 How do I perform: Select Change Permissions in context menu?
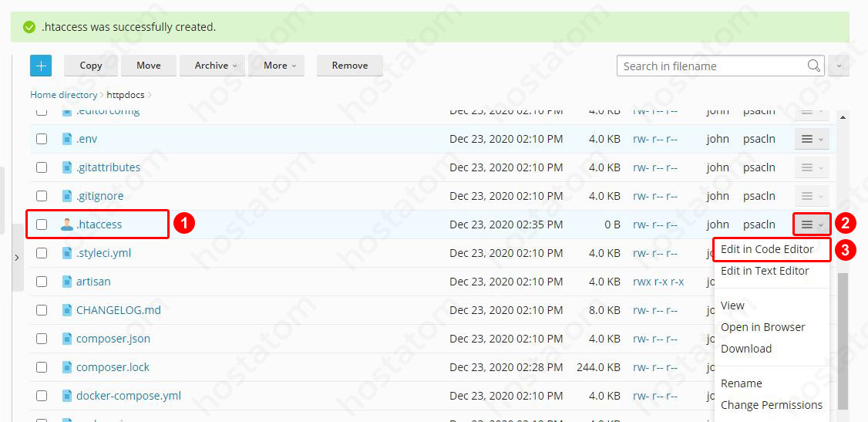(x=771, y=405)
